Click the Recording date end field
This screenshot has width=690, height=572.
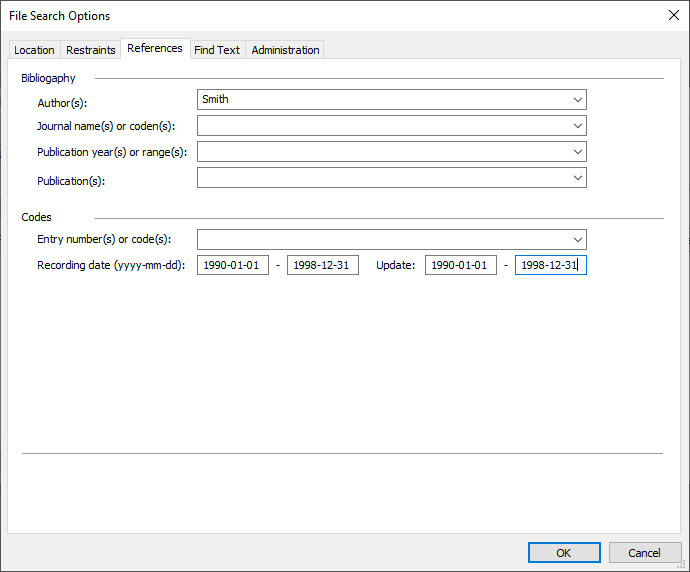322,266
